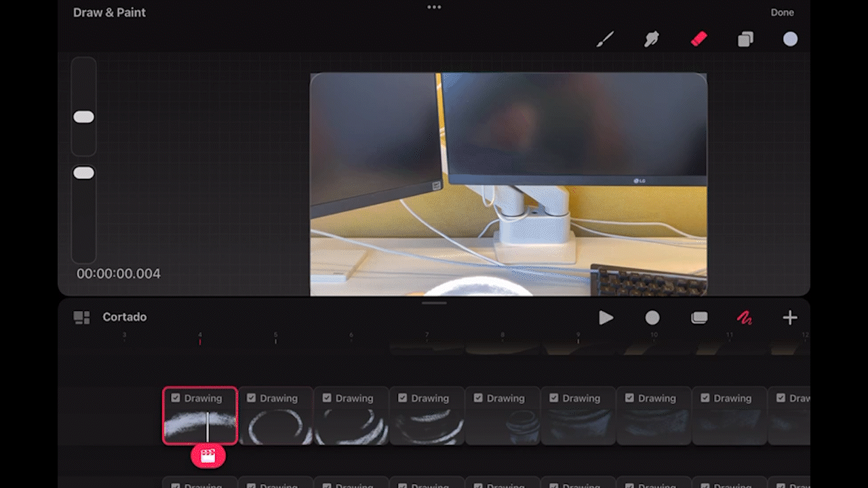Tap the video canvas showing the monitors
868x488 pixels.
tap(509, 184)
